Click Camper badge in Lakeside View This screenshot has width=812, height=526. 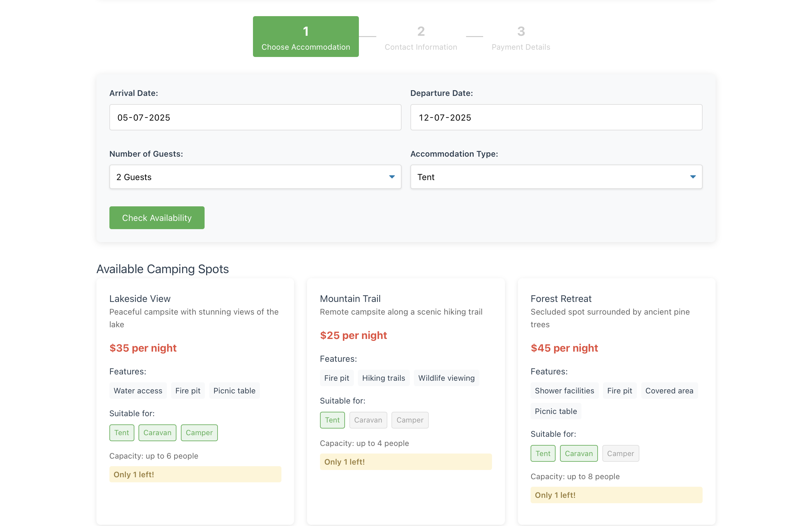pyautogui.click(x=199, y=433)
